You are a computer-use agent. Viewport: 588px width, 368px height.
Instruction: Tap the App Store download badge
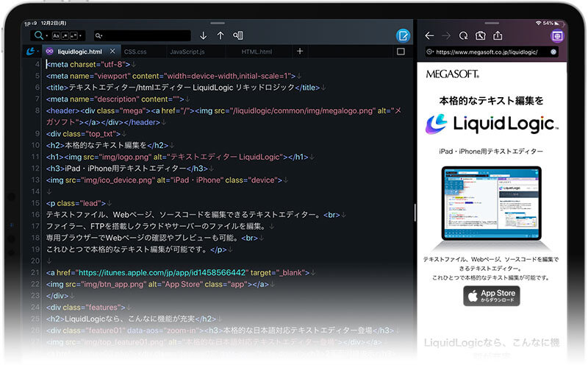coord(491,296)
